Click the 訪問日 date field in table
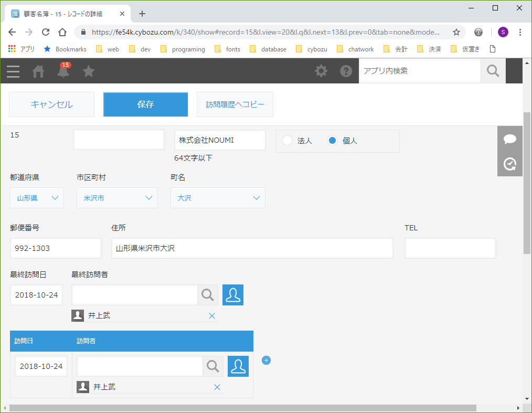The image size is (532, 413). pyautogui.click(x=41, y=366)
